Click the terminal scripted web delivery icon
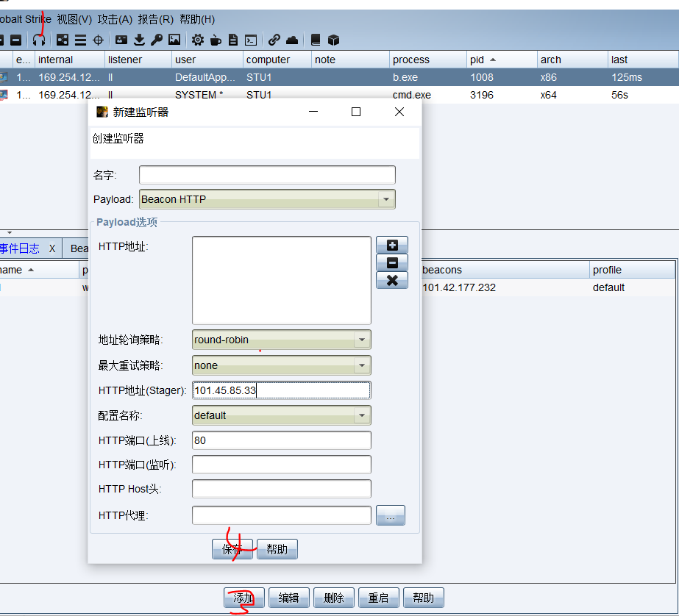The image size is (679, 616). tap(251, 40)
